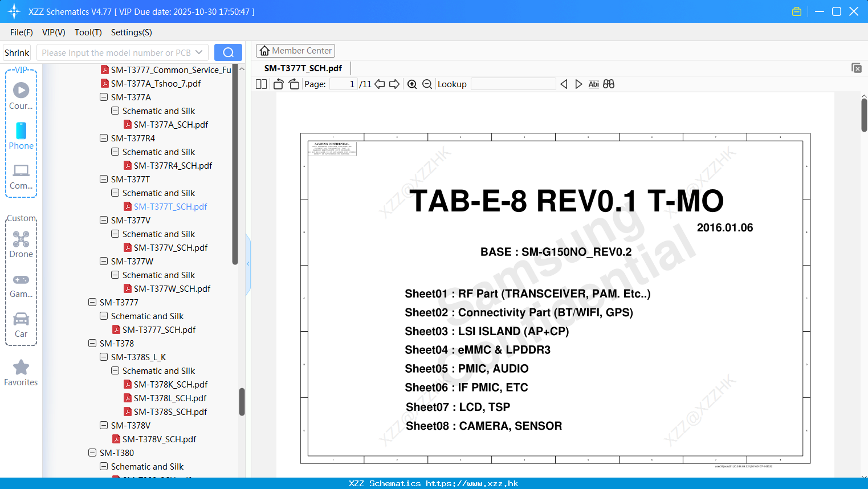Click the yellow toolbox icon in title bar
The image size is (868, 489).
[x=797, y=11]
